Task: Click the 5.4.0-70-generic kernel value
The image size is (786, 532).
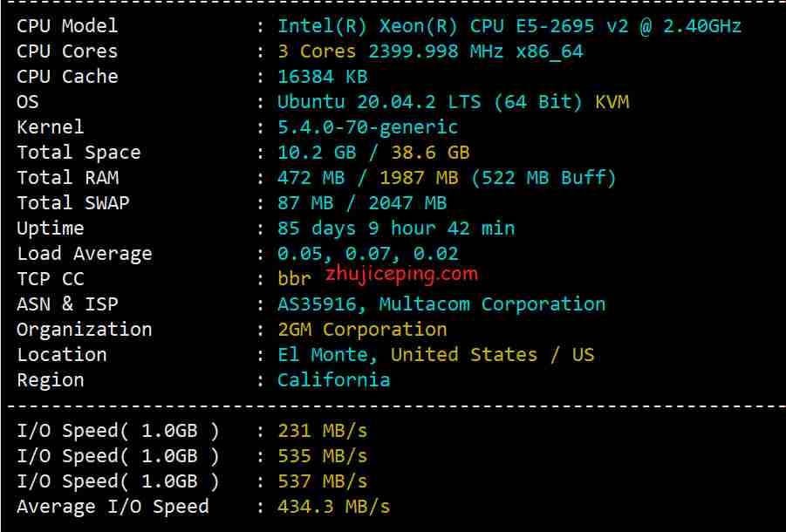Action: point(367,127)
